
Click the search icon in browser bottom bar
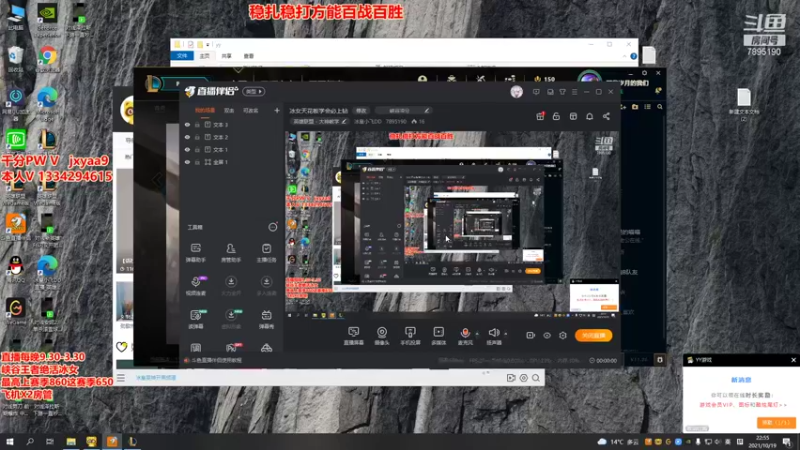tap(536, 378)
